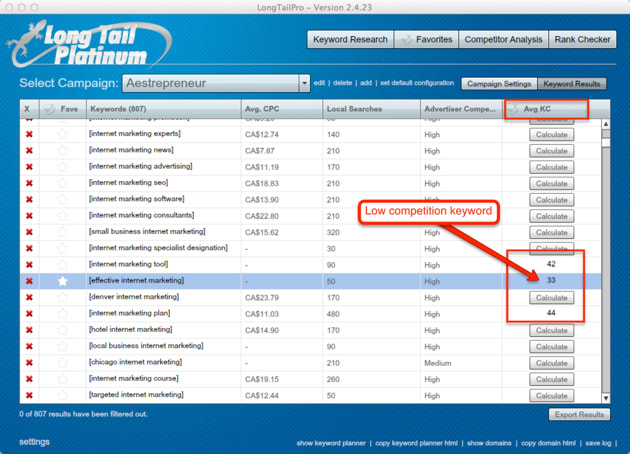Click the Export Results button

578,414
